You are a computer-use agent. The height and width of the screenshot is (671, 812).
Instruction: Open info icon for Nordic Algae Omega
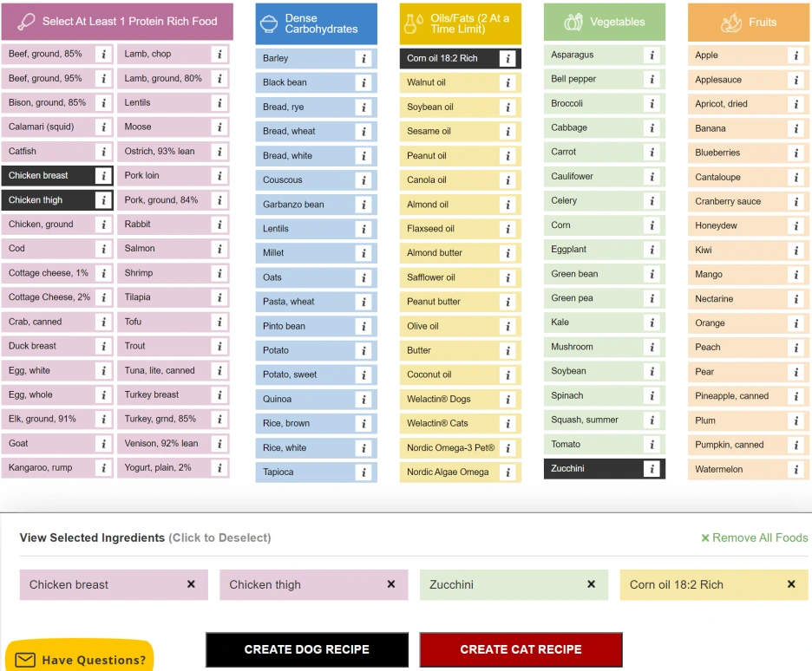[x=507, y=472]
